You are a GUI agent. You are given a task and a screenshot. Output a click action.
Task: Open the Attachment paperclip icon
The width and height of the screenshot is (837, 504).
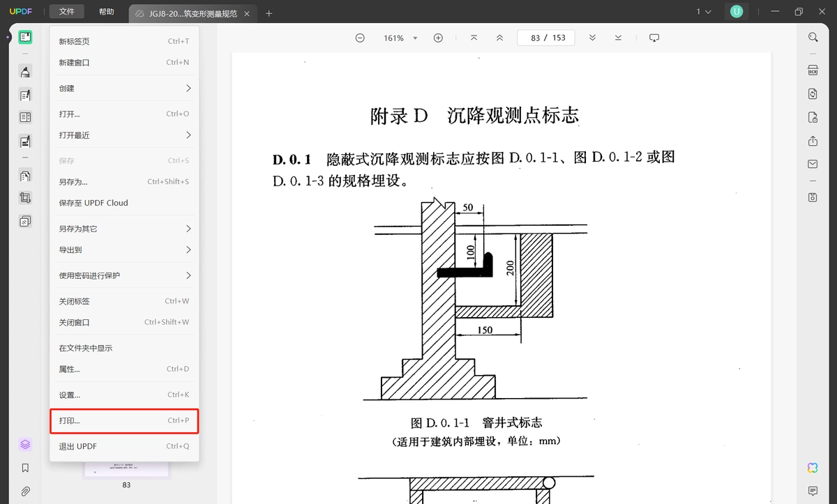25,491
